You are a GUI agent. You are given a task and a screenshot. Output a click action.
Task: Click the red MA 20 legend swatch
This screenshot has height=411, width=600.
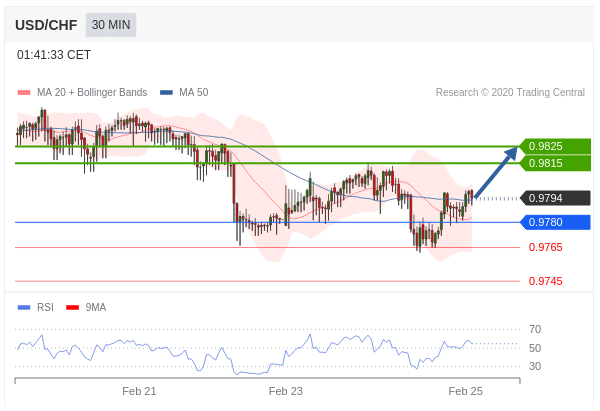click(x=24, y=92)
